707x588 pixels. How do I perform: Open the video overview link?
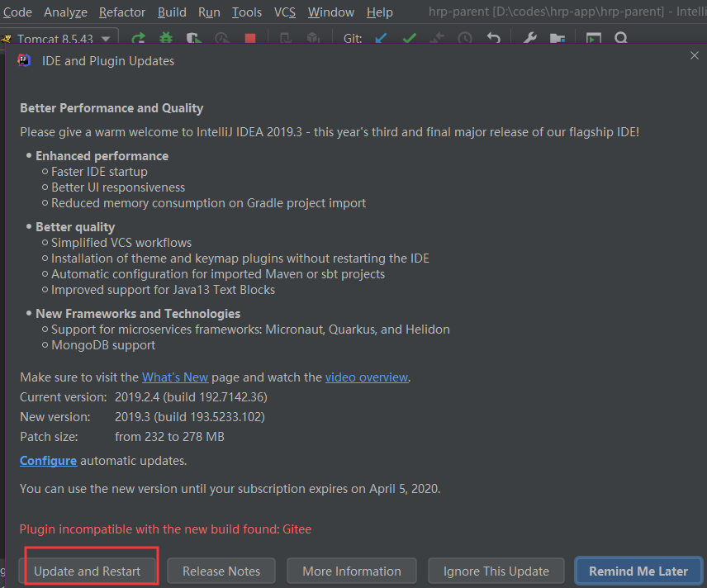[x=367, y=377]
